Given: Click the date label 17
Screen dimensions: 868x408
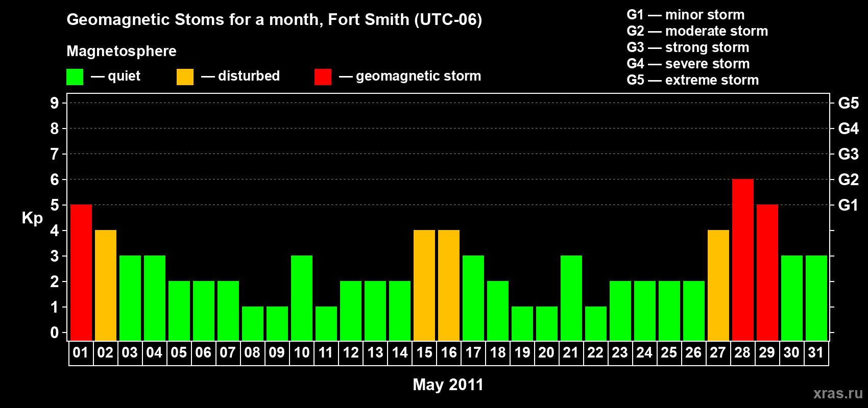Looking at the screenshot, I should 473,353.
